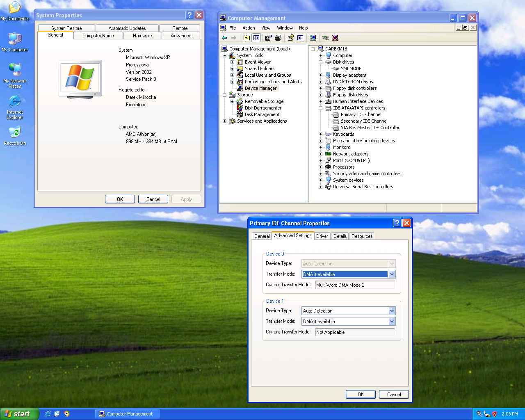Screen dimensions: 525x420
Task: Click the Windows Media Player Quick Launch icon
Action: 66,414
